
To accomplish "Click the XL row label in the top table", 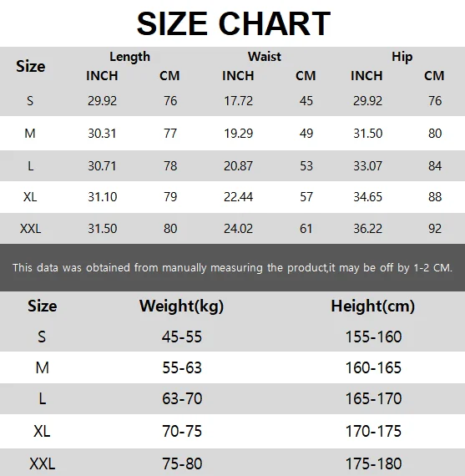I will (x=30, y=197).
